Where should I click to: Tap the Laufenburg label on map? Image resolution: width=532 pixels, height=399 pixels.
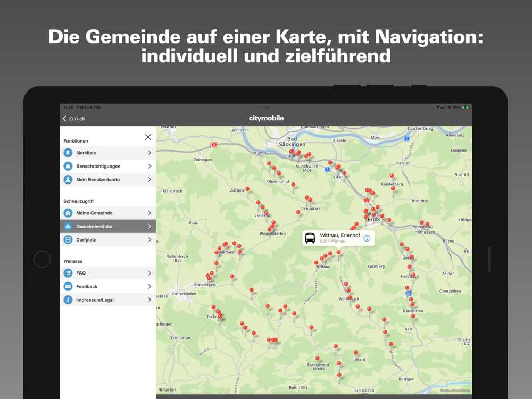coord(420,129)
